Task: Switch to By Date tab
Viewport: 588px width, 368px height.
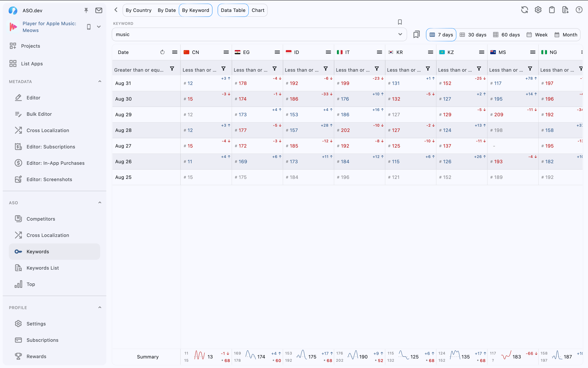Action: [x=167, y=10]
